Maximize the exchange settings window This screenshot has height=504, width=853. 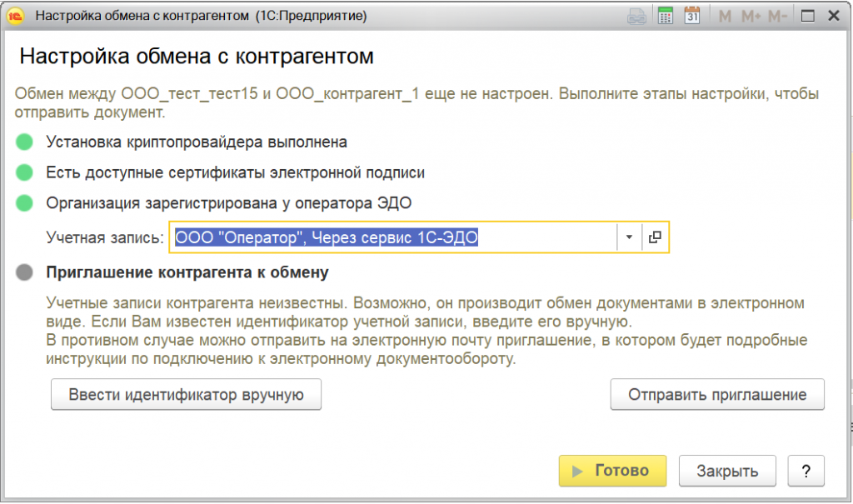pos(808,17)
